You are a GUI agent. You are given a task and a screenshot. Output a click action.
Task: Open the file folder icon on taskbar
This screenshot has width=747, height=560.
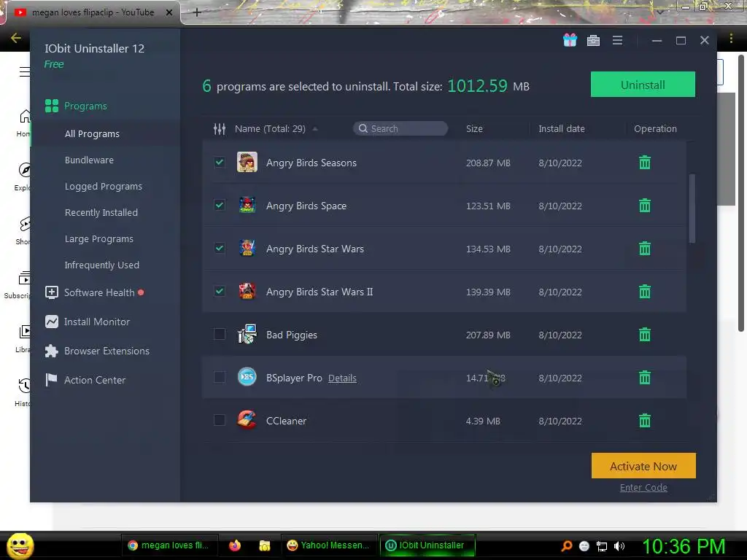click(x=264, y=545)
